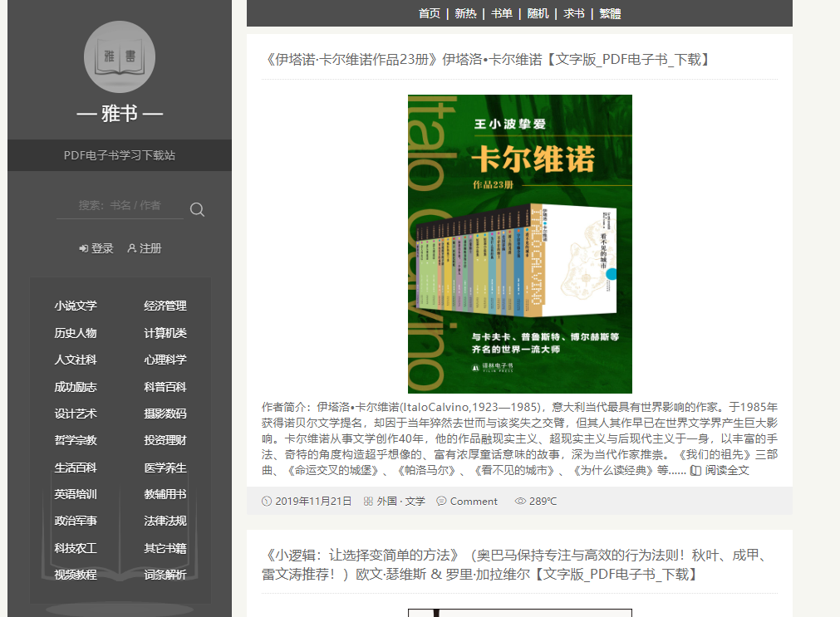Open the 经济管理 category
This screenshot has height=617, width=840.
coord(165,306)
